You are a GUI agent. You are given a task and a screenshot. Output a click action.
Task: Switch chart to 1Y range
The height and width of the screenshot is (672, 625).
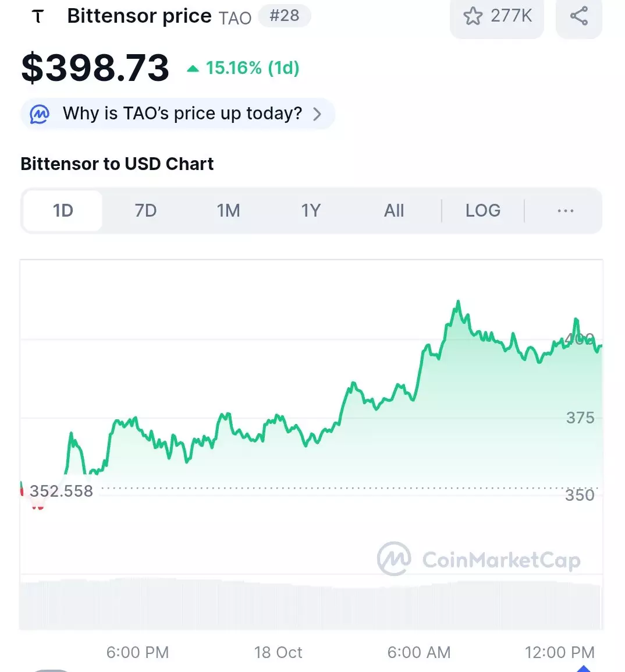point(311,210)
